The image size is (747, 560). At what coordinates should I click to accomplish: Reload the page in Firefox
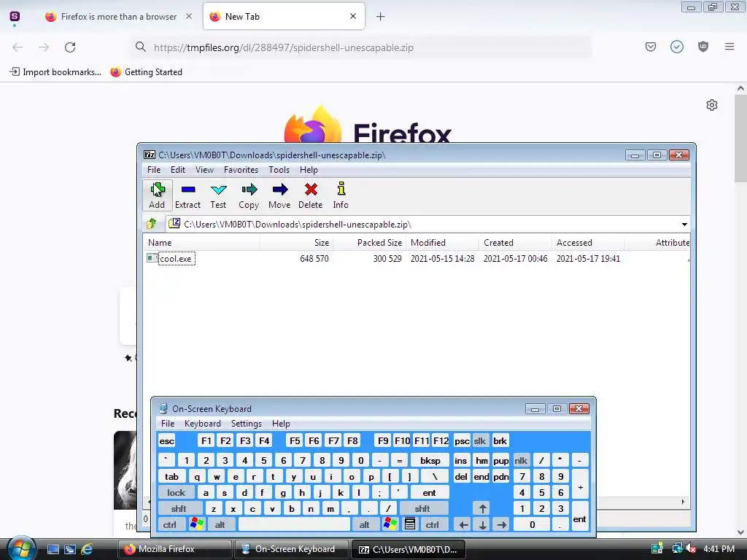pyautogui.click(x=70, y=47)
